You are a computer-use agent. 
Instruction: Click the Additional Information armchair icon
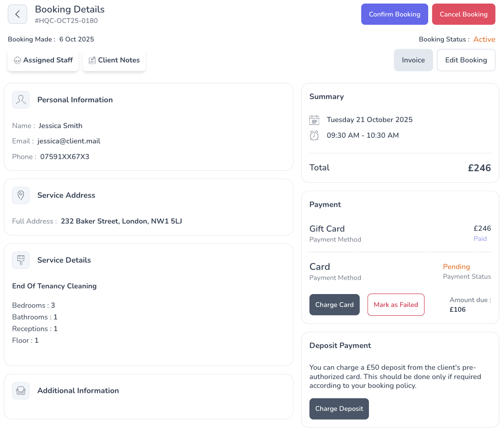21,391
